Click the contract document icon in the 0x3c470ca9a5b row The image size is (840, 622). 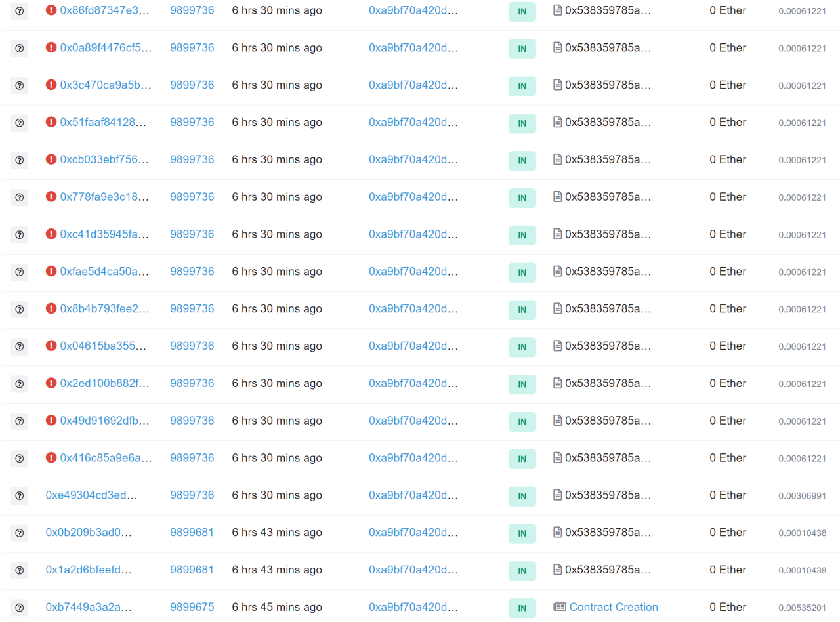pos(558,85)
